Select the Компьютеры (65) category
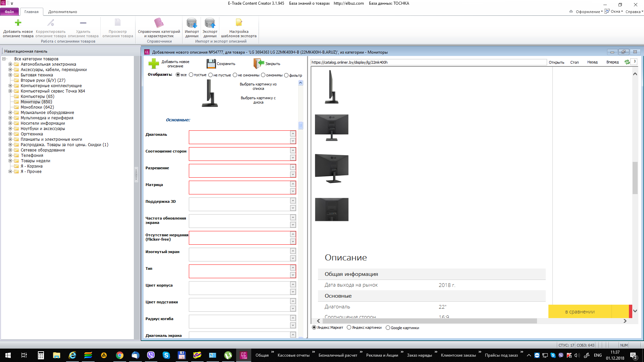644x362 pixels. [x=38, y=97]
